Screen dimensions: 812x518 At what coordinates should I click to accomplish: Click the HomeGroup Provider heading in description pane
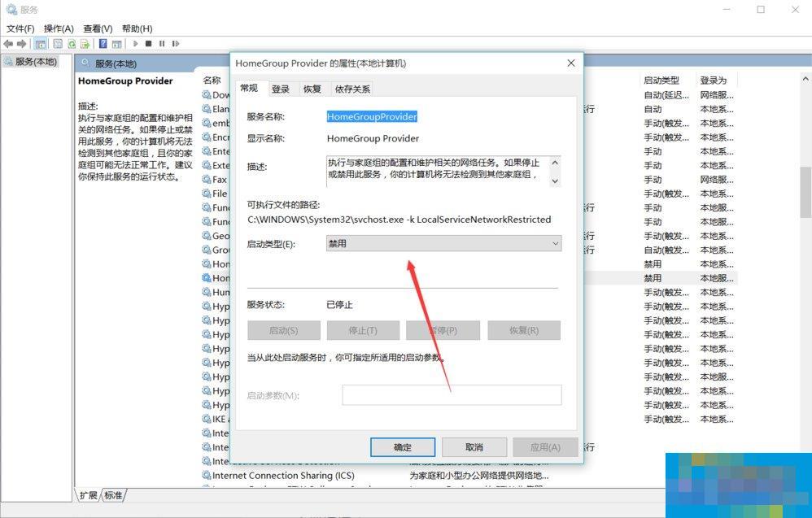click(125, 81)
